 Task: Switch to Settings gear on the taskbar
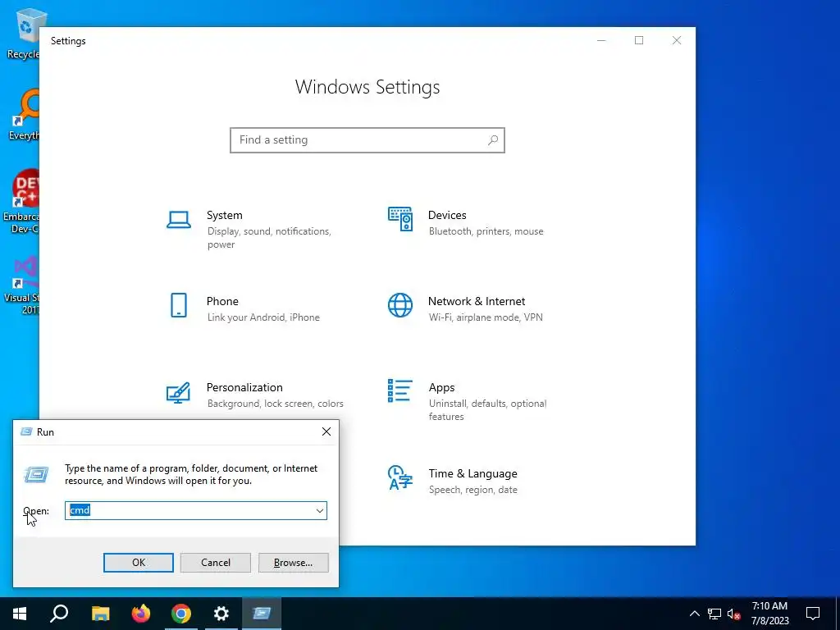tap(221, 614)
